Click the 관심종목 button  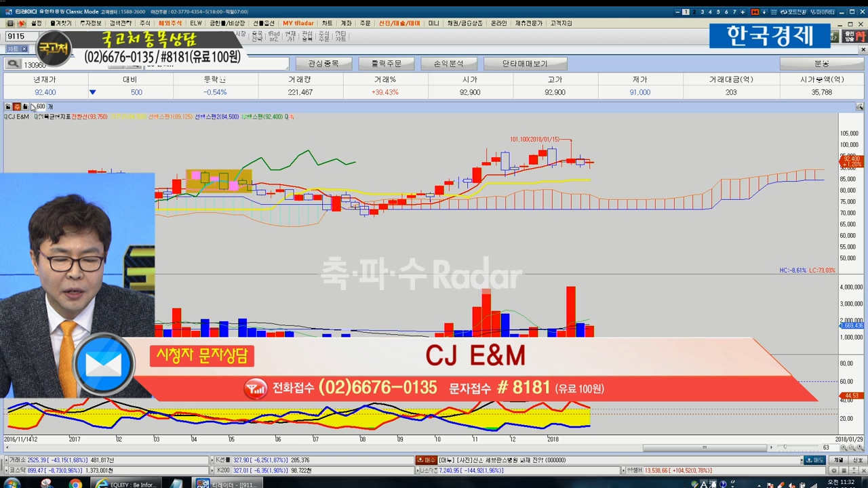pos(323,64)
